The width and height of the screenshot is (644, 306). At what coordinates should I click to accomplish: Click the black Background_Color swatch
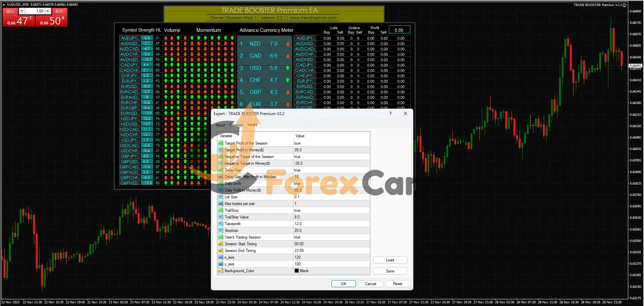pyautogui.click(x=297, y=271)
